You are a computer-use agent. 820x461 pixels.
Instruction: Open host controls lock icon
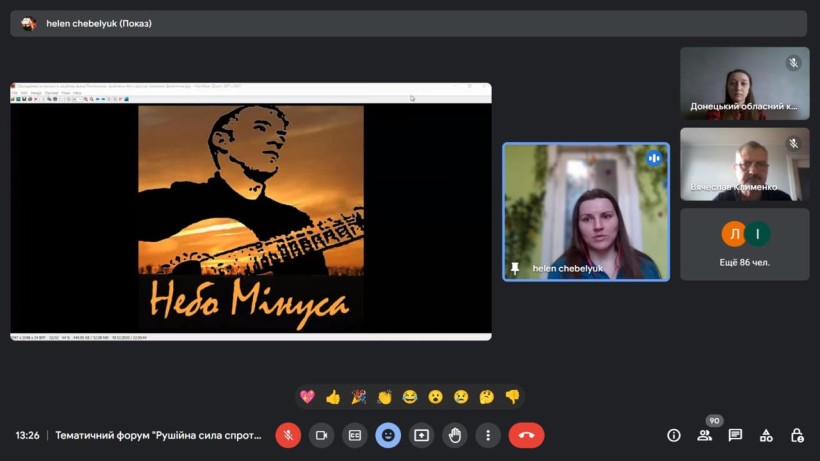click(x=797, y=435)
